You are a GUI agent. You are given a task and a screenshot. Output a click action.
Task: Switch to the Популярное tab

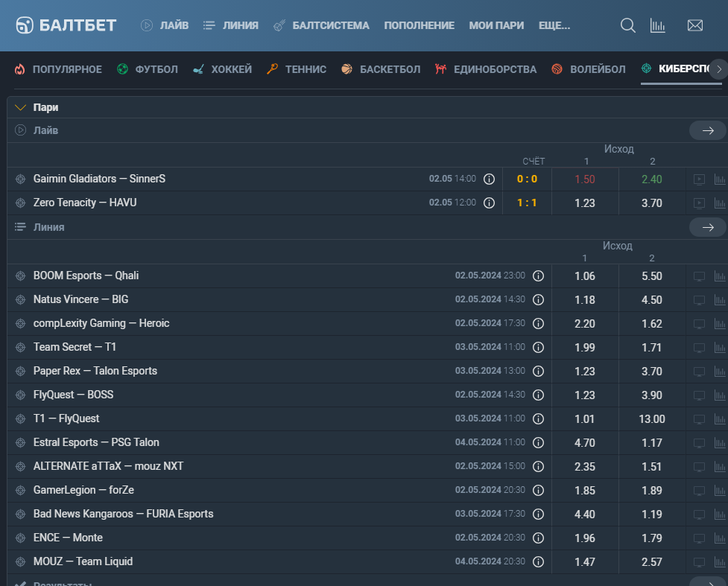click(58, 69)
